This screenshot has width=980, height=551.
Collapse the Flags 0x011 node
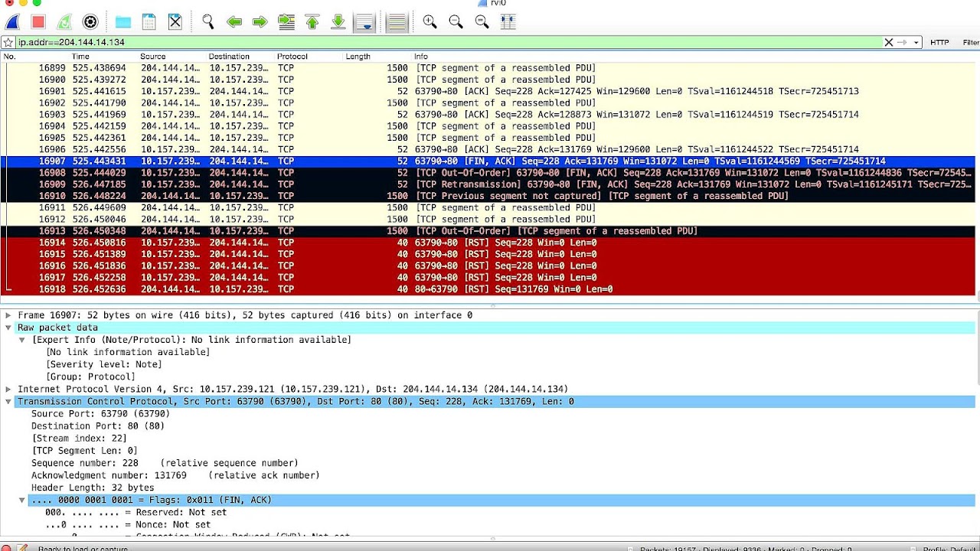pyautogui.click(x=22, y=500)
